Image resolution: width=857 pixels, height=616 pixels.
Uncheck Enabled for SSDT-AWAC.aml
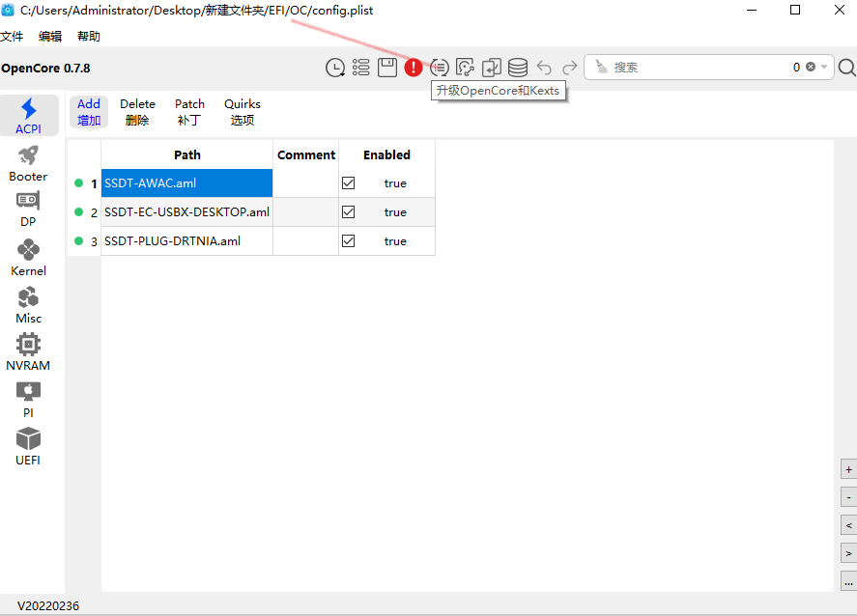(348, 182)
